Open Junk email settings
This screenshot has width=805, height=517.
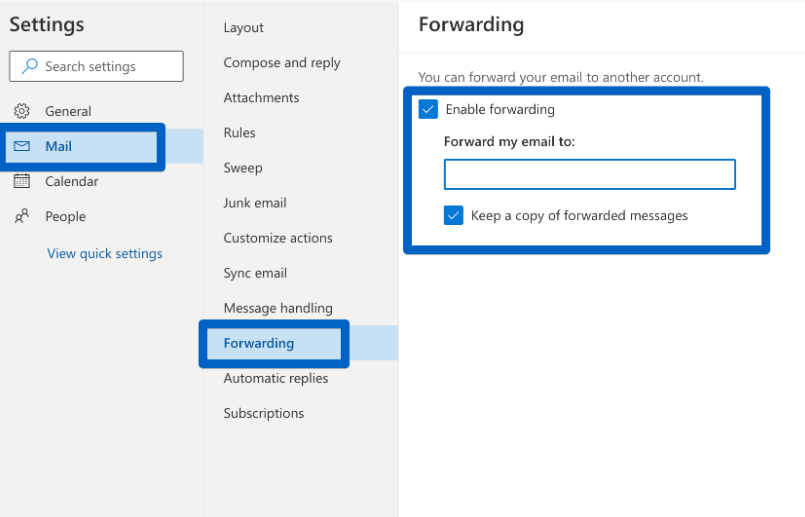click(255, 203)
